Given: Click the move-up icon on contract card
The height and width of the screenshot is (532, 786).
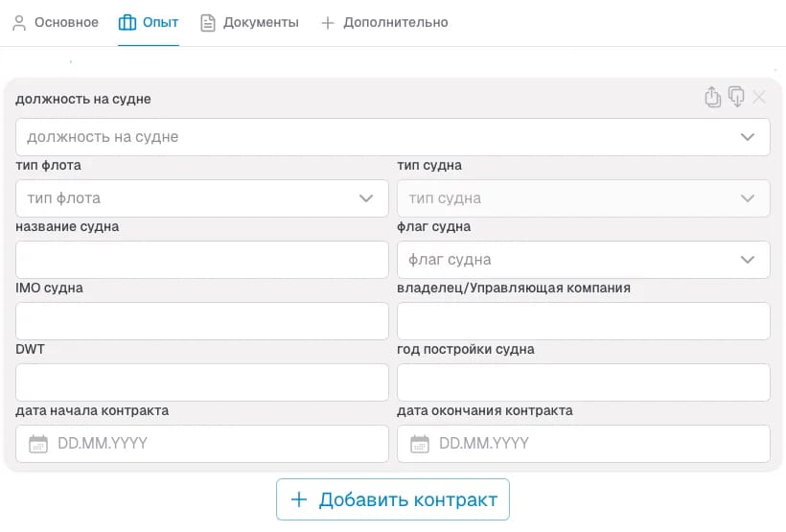Looking at the screenshot, I should pyautogui.click(x=712, y=97).
